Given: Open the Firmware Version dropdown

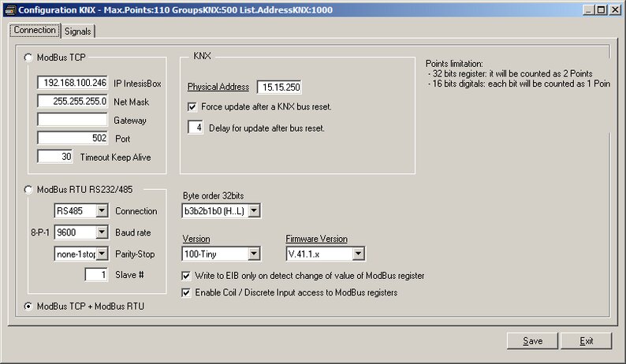Looking at the screenshot, I should coord(357,254).
